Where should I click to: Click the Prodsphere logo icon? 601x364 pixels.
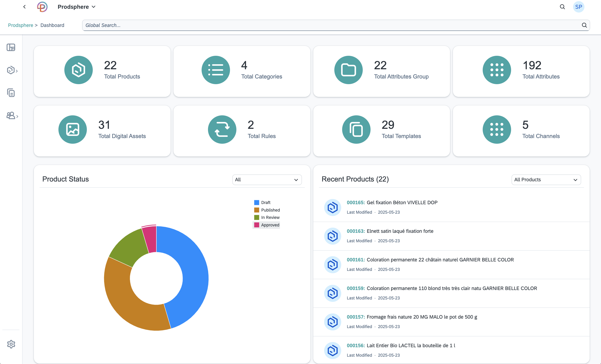(42, 7)
